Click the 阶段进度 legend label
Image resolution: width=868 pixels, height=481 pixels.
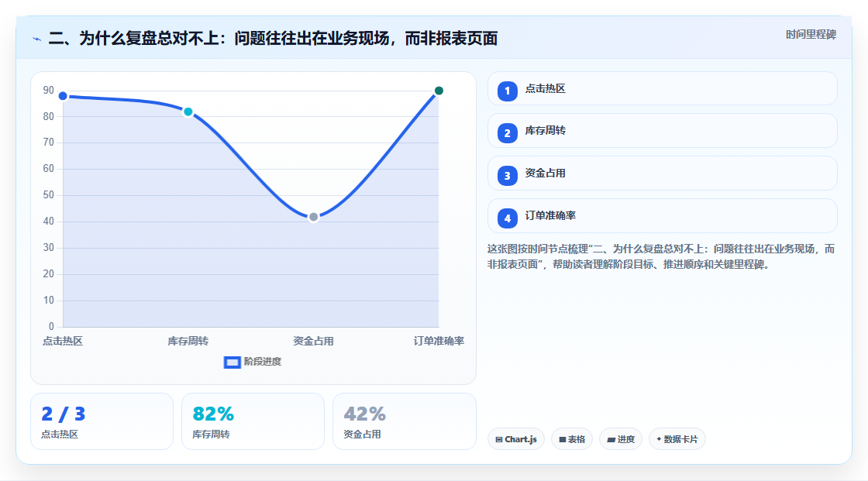click(x=263, y=362)
